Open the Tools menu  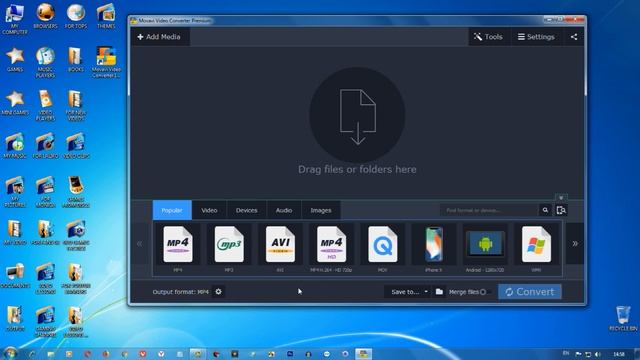(488, 37)
